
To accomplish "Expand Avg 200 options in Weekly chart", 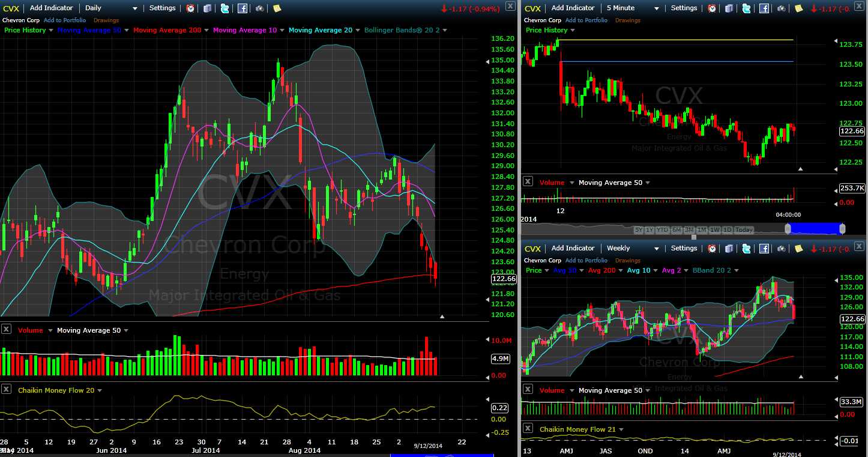I will (620, 270).
